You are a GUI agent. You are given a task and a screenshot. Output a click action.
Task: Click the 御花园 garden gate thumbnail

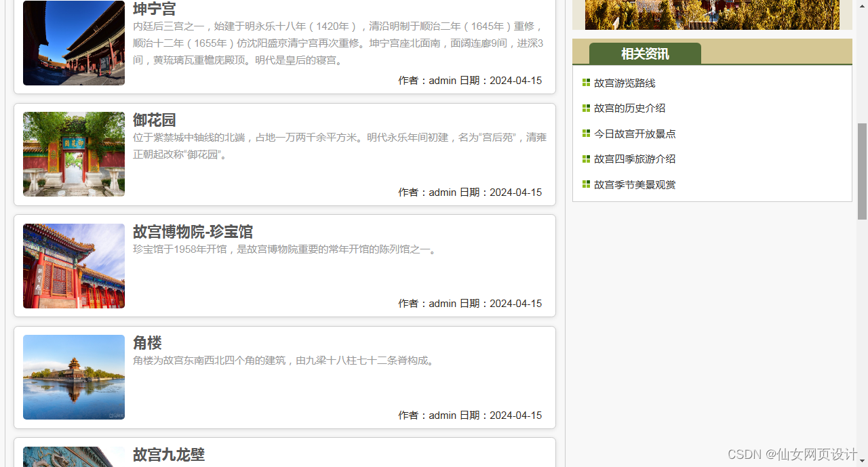(74, 154)
